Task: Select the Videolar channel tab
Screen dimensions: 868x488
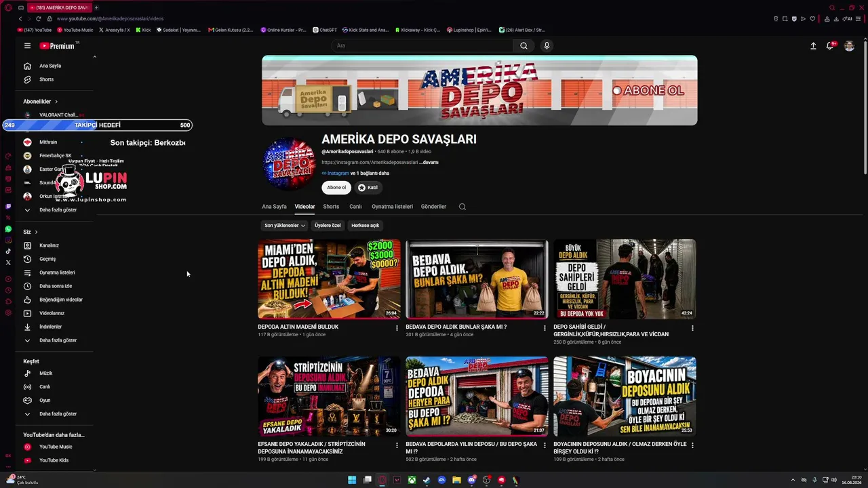Action: 305,207
